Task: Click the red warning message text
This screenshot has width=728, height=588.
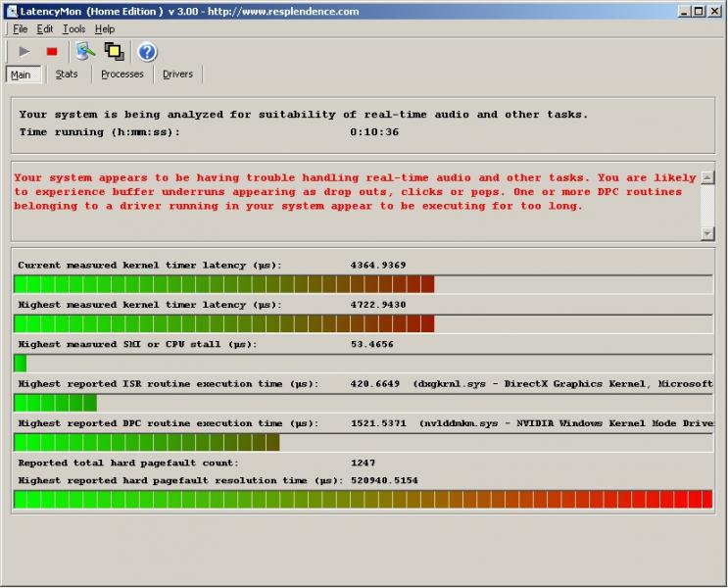Action: pos(355,192)
